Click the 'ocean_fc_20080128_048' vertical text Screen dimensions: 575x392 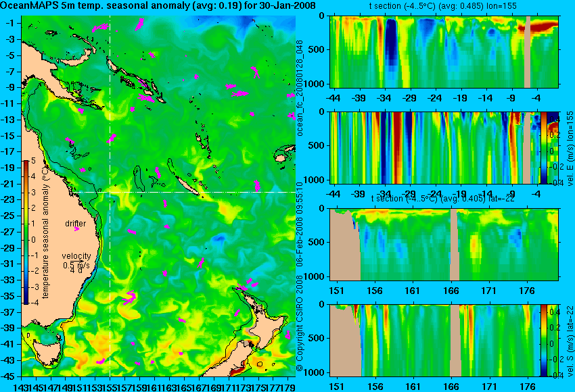pos(300,88)
